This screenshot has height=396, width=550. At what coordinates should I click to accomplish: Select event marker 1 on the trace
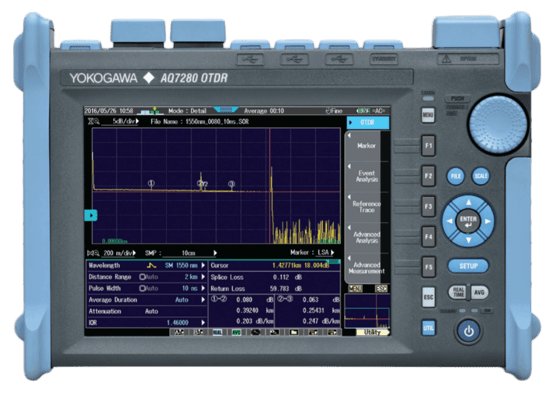tap(151, 183)
